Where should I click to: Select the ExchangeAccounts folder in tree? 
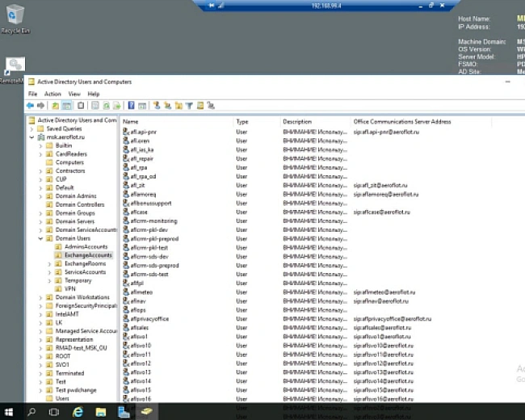point(88,255)
